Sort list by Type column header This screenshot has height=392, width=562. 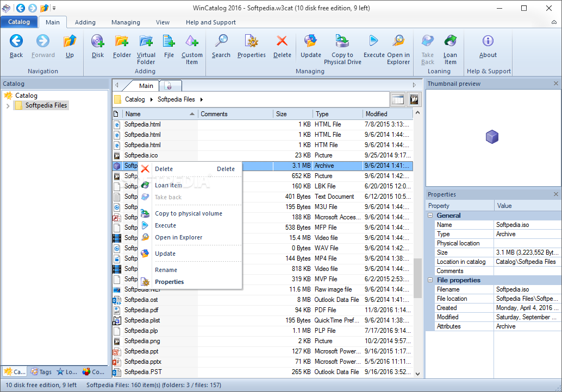click(x=338, y=114)
